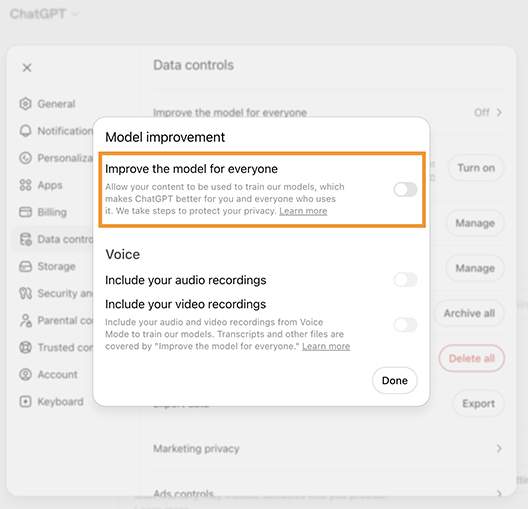
Task: Expand the Marketing privacy chevron
Action: point(499,448)
